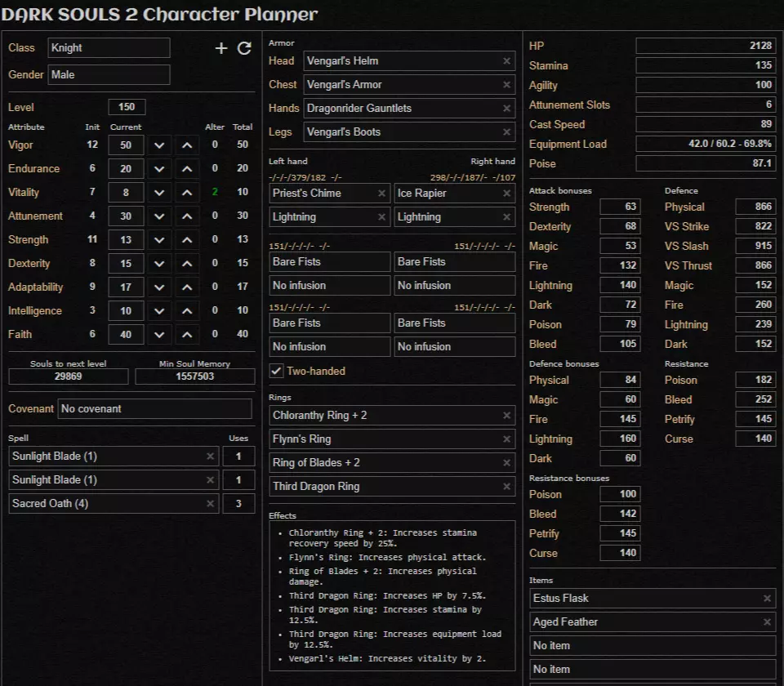Open the Chest armor selector
784x686 pixels.
point(409,84)
